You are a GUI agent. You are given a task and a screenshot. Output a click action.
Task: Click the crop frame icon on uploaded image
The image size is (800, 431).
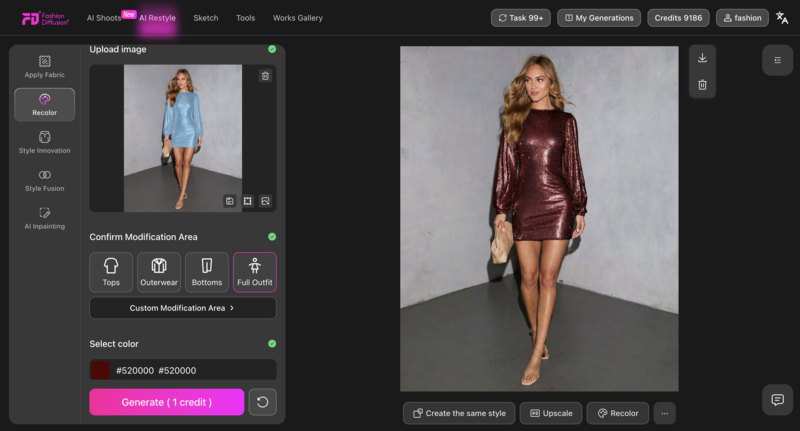point(247,201)
